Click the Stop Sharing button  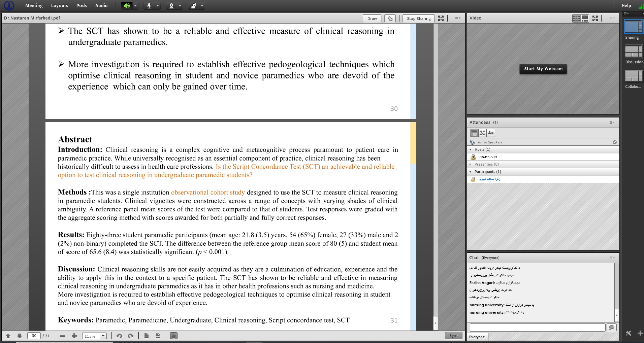tap(418, 19)
